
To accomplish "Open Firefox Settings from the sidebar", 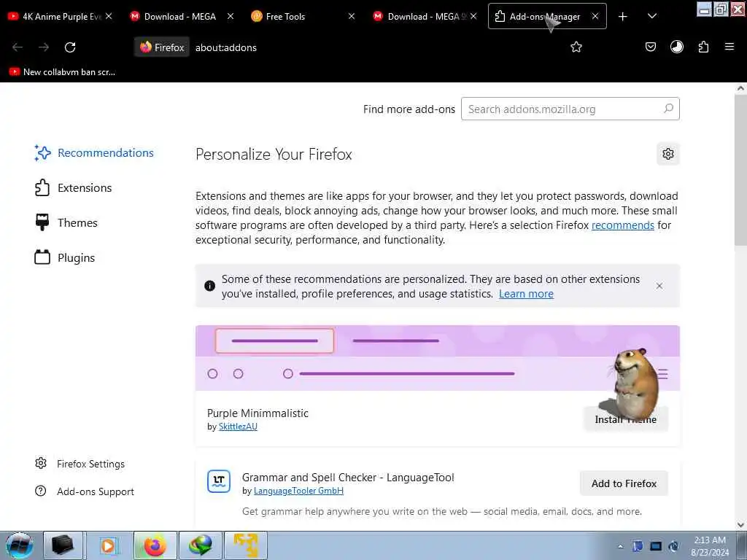I will click(80, 464).
